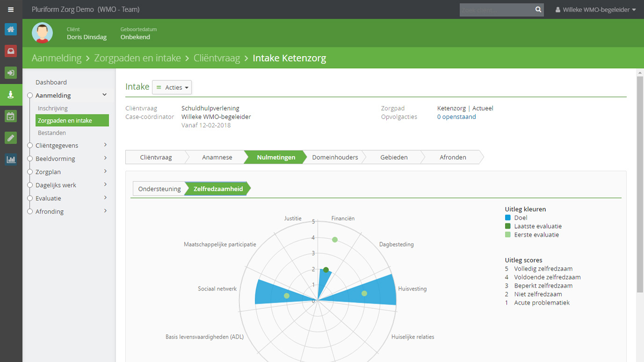The width and height of the screenshot is (644, 362).
Task: Switch to the Domeinhouders step tab
Action: pos(335,157)
